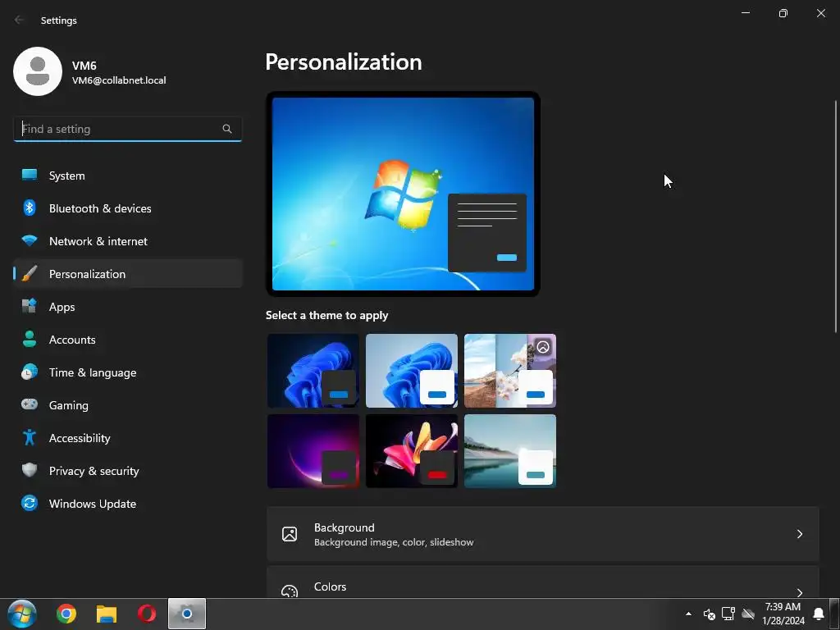
Task: Click the Accessibility figure icon
Action: (x=30, y=438)
